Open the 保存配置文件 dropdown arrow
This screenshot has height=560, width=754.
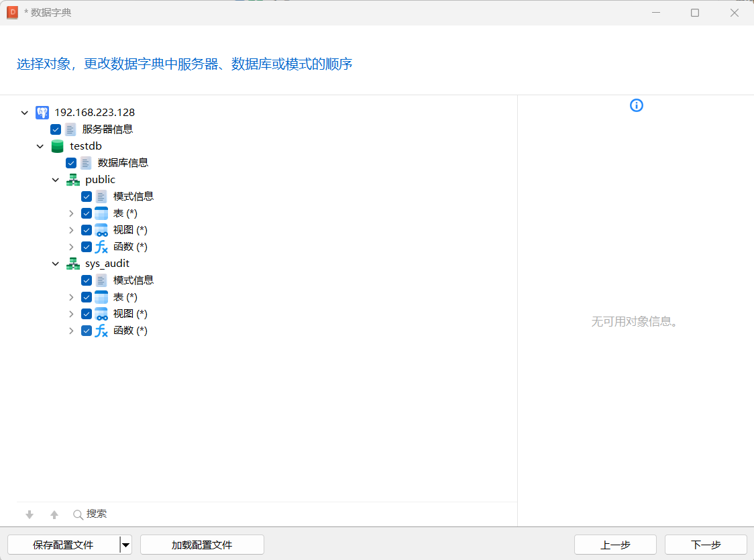pyautogui.click(x=125, y=545)
